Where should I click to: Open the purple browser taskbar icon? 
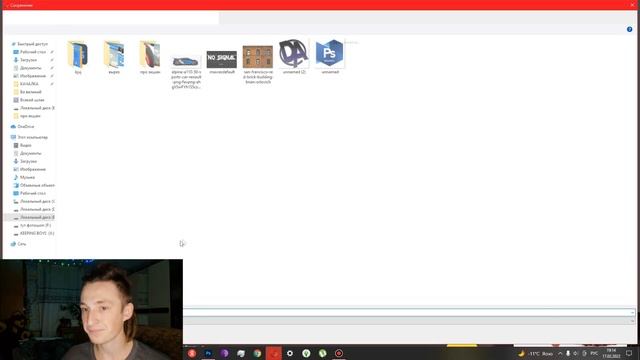coord(224,353)
